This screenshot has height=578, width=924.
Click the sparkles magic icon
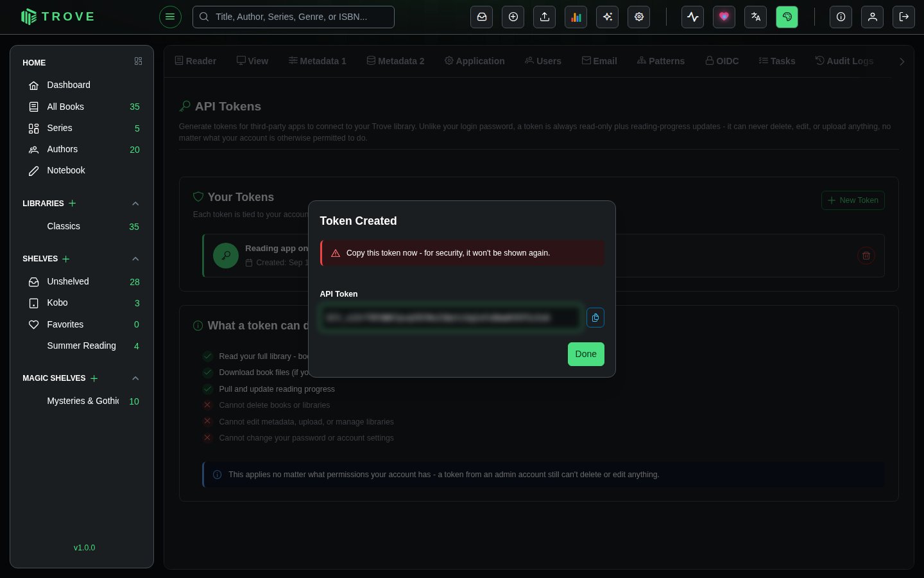(608, 17)
